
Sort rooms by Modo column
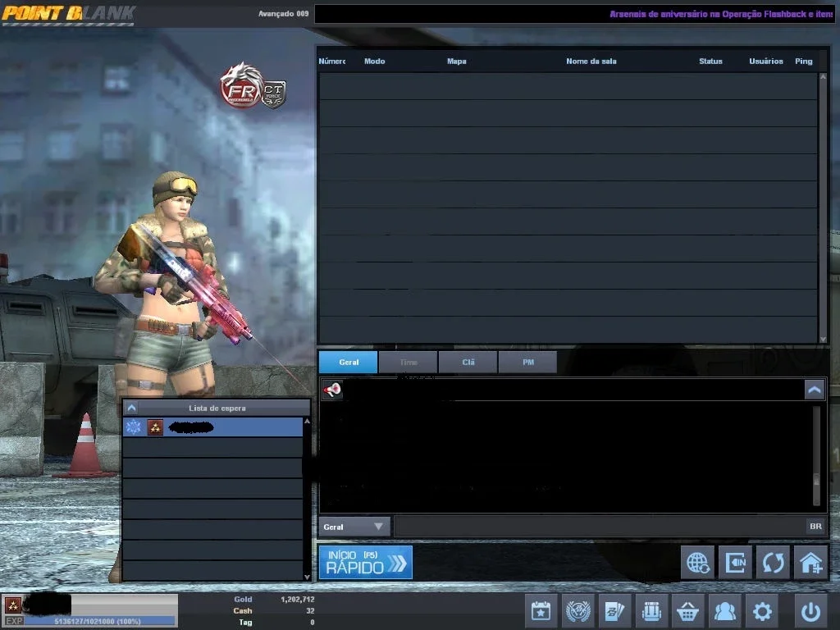click(x=374, y=61)
